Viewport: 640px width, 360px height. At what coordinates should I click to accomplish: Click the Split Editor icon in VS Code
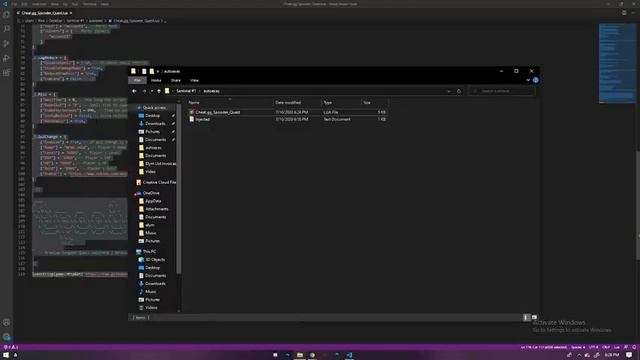coord(624,13)
